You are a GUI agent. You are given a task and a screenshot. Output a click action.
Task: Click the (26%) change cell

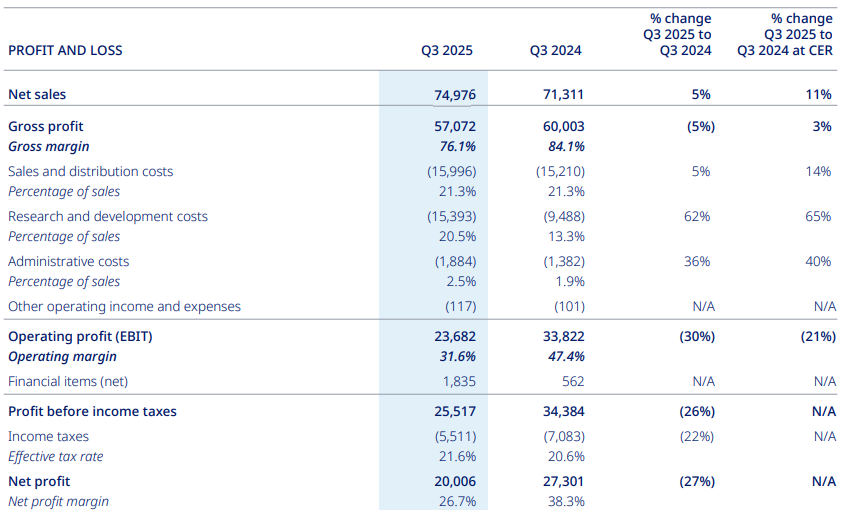click(697, 412)
